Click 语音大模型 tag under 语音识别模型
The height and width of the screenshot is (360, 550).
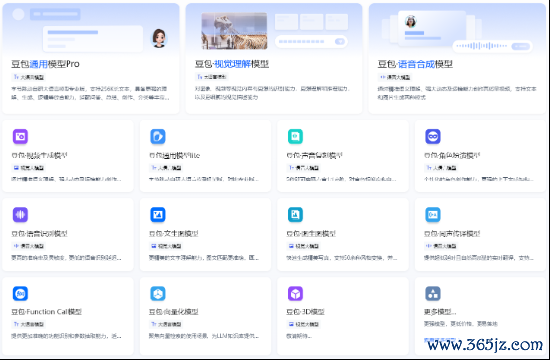29,246
